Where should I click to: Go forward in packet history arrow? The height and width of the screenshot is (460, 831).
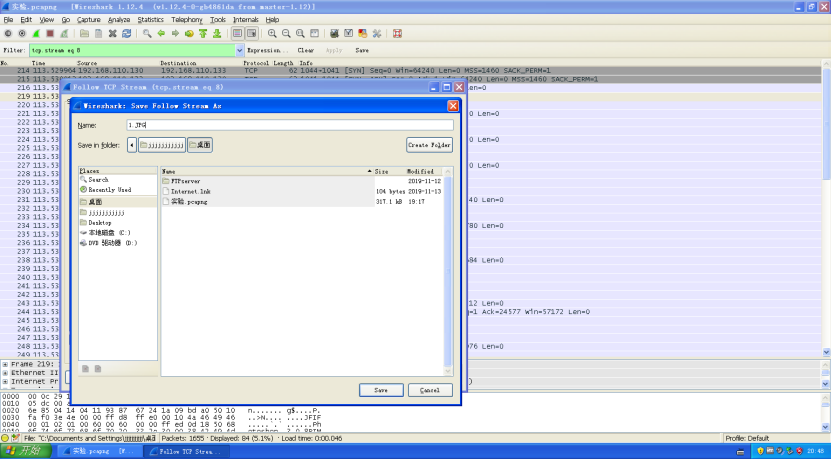click(x=175, y=33)
